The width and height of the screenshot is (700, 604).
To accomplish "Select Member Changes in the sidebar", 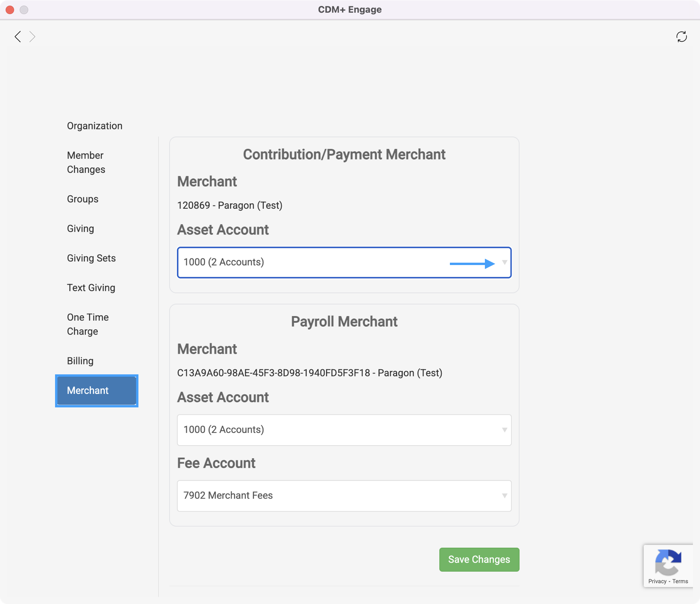I will (x=86, y=162).
